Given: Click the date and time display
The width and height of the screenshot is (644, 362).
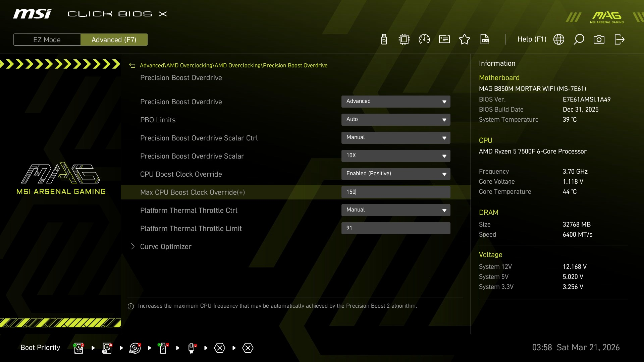Looking at the screenshot, I should (576, 348).
